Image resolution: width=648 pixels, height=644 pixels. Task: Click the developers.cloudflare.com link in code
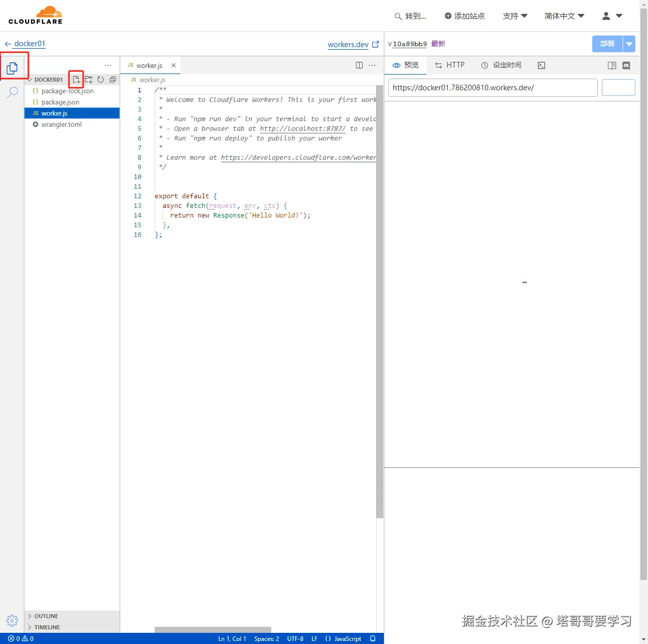coord(299,158)
